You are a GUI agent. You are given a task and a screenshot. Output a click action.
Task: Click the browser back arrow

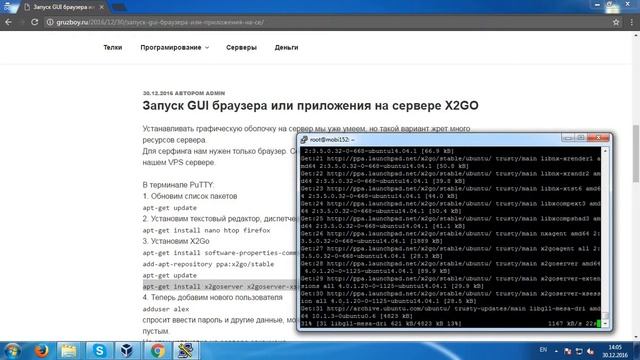pyautogui.click(x=9, y=22)
